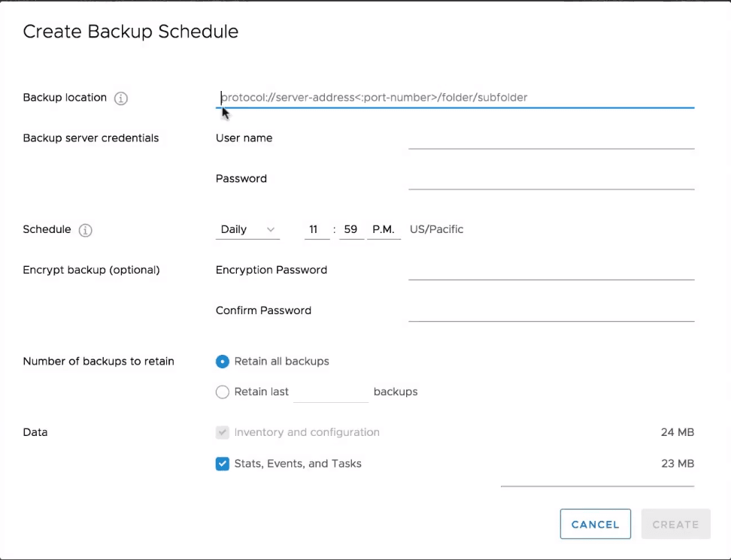The image size is (731, 560).
Task: Focus the Encryption Password field
Action: [551, 270]
